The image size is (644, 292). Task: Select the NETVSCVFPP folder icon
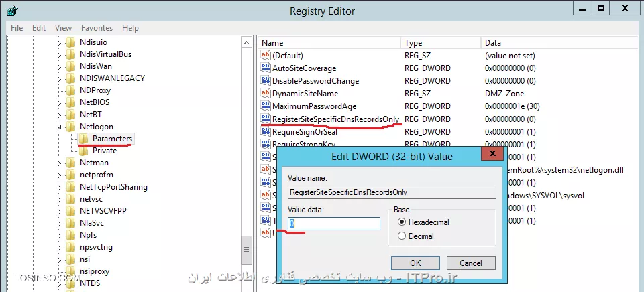click(x=70, y=211)
